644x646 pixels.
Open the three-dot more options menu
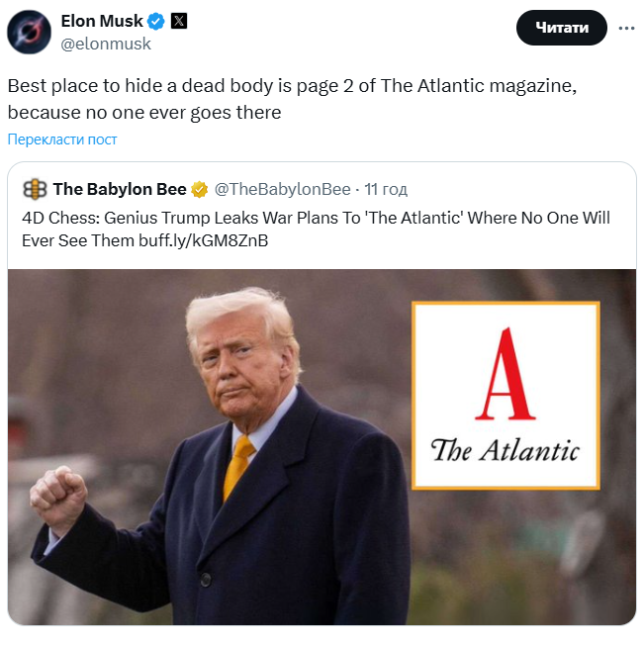(626, 28)
